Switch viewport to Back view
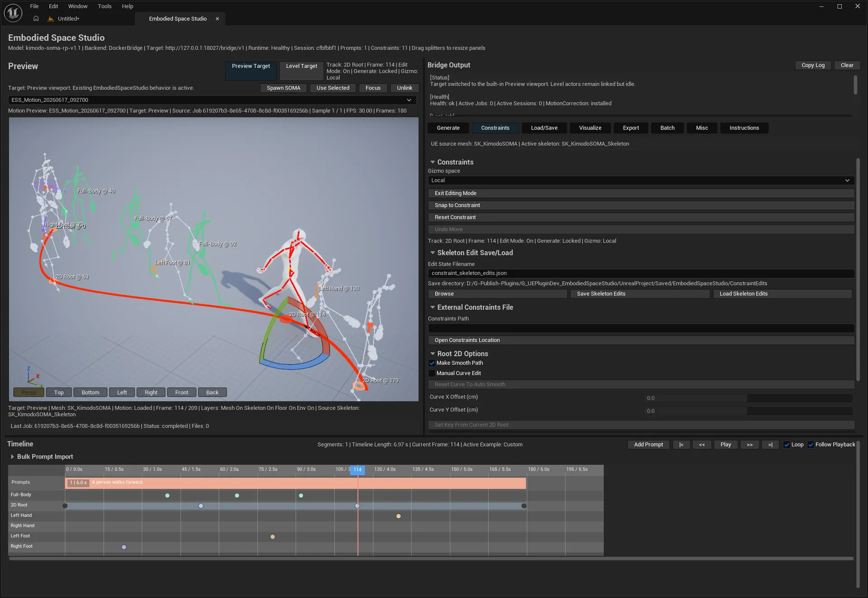Image resolution: width=868 pixels, height=598 pixels. pos(212,392)
